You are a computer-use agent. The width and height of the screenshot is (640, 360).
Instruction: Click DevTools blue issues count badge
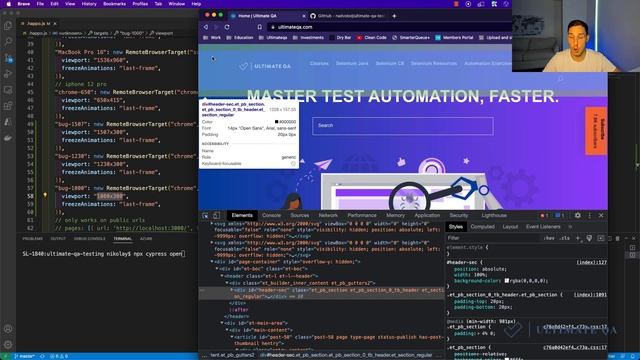tap(559, 216)
